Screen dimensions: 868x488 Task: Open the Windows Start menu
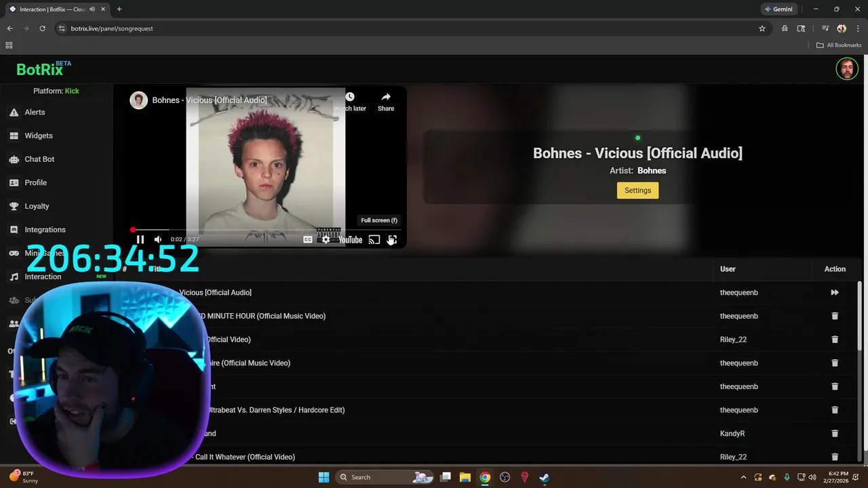click(x=323, y=477)
